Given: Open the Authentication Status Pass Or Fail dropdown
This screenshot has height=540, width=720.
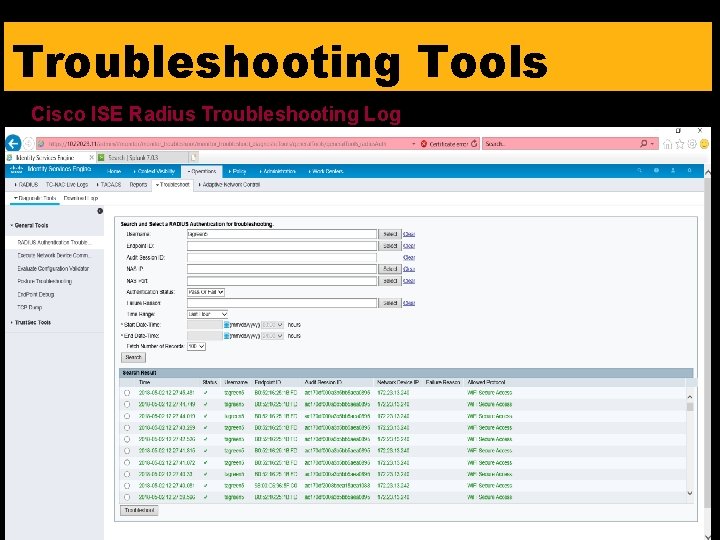Looking at the screenshot, I should click(x=206, y=292).
